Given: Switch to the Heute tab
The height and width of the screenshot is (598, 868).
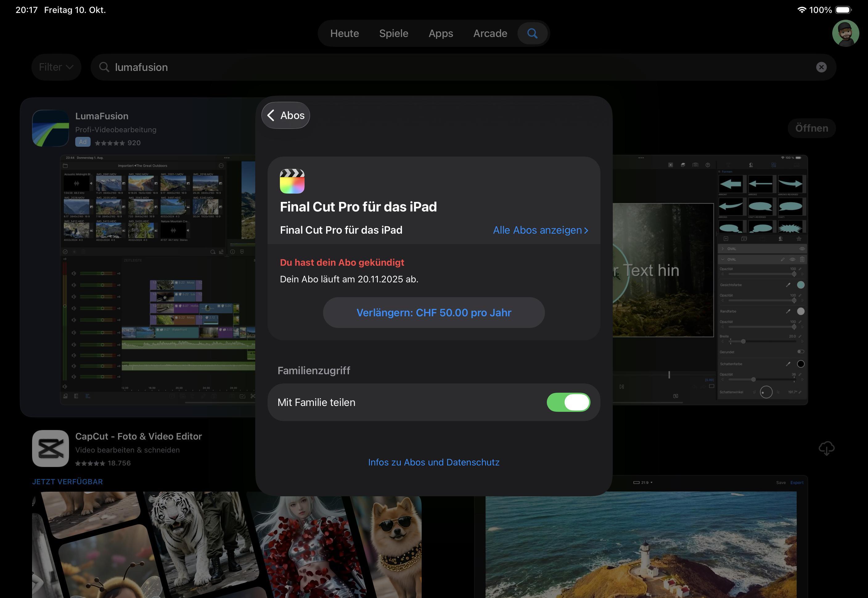Looking at the screenshot, I should [x=344, y=33].
